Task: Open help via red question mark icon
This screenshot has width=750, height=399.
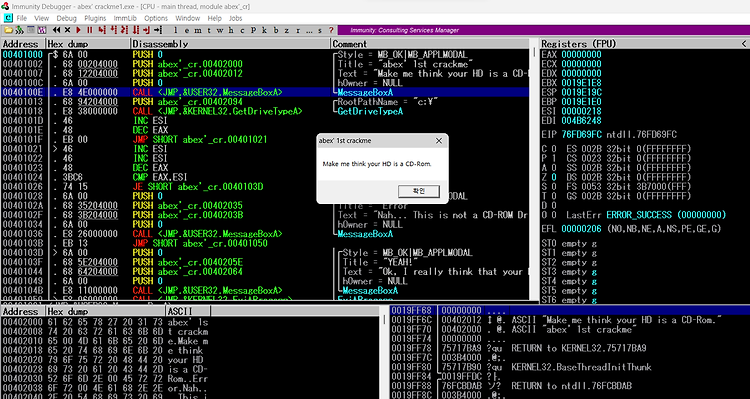Action: click(331, 30)
